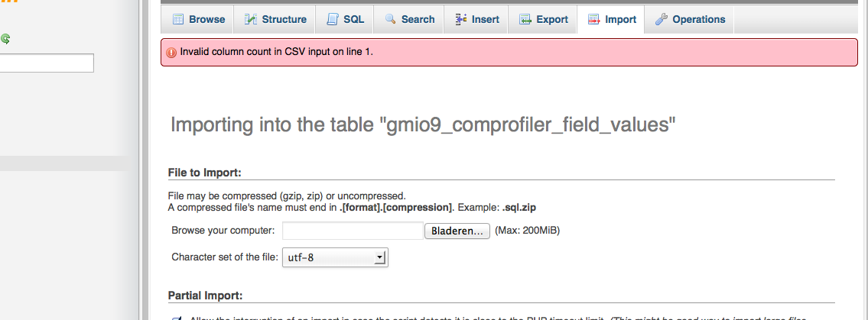Image resolution: width=868 pixels, height=320 pixels.
Task: Click the Partial Import section header
Action: 206,296
